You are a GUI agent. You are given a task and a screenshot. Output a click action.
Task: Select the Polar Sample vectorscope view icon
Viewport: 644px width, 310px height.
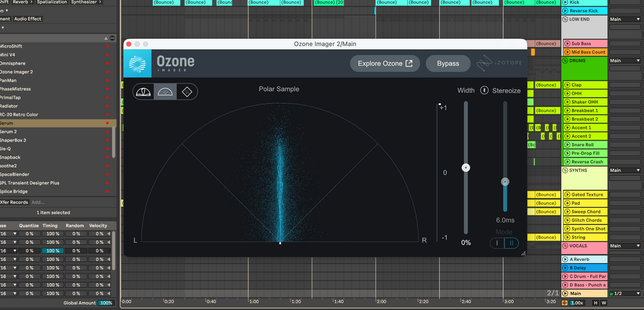(165, 91)
